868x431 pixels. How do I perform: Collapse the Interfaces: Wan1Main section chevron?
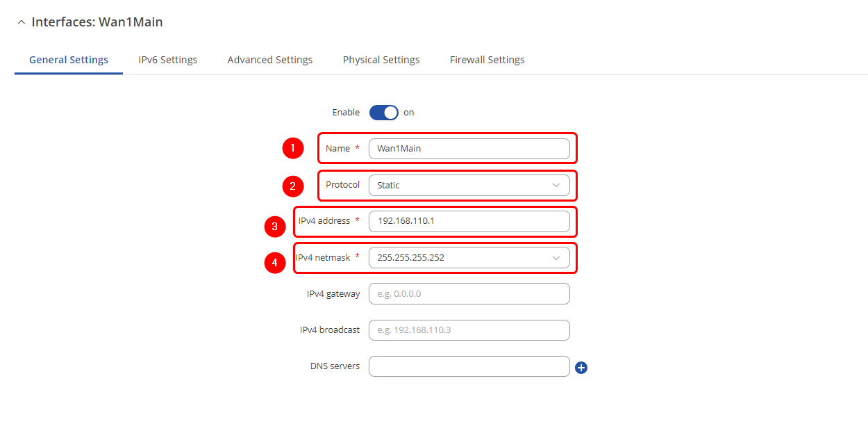[21, 22]
